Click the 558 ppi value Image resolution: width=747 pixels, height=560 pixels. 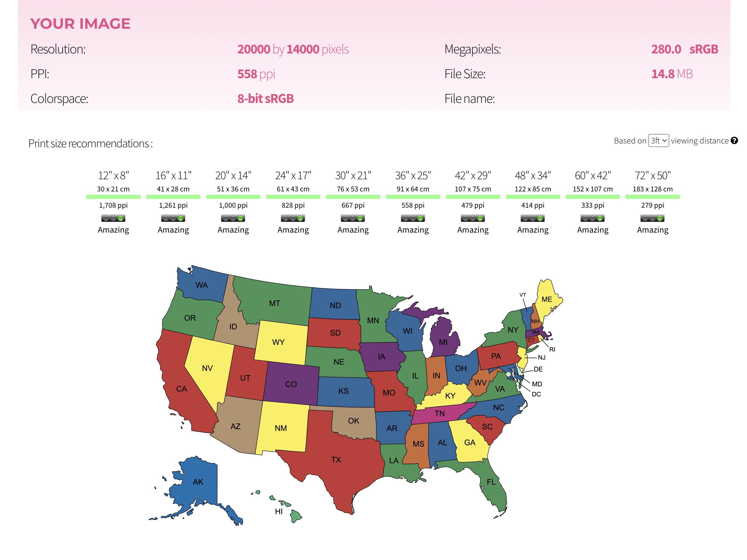tap(256, 74)
